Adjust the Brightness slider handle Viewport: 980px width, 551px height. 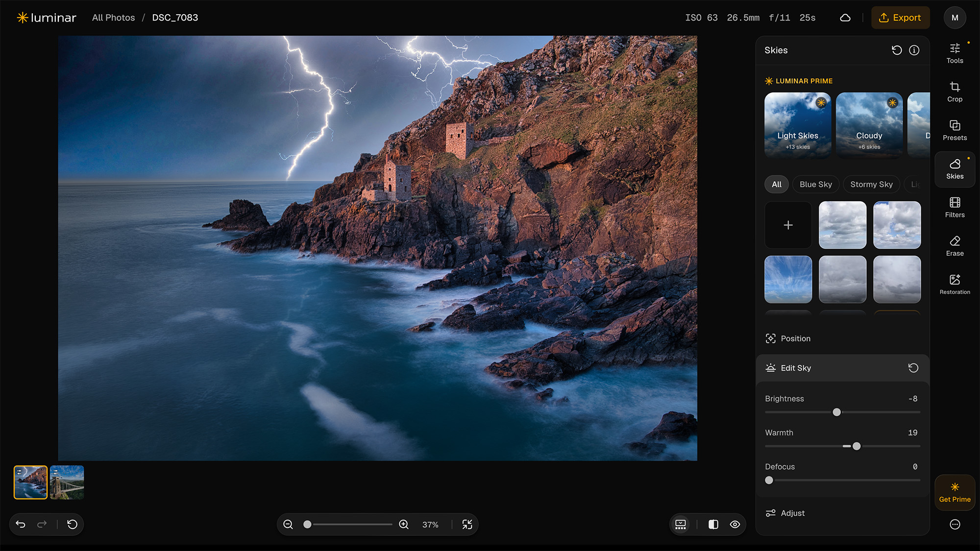tap(837, 412)
